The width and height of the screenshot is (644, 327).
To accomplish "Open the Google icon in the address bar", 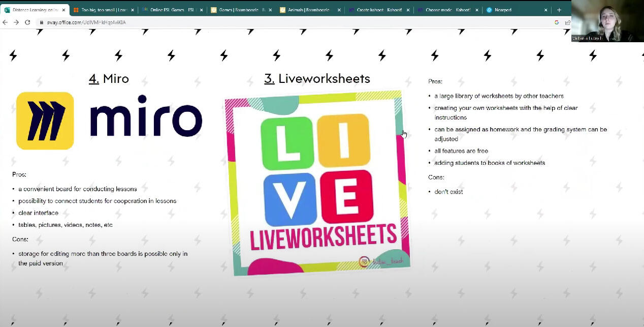I will click(x=557, y=22).
